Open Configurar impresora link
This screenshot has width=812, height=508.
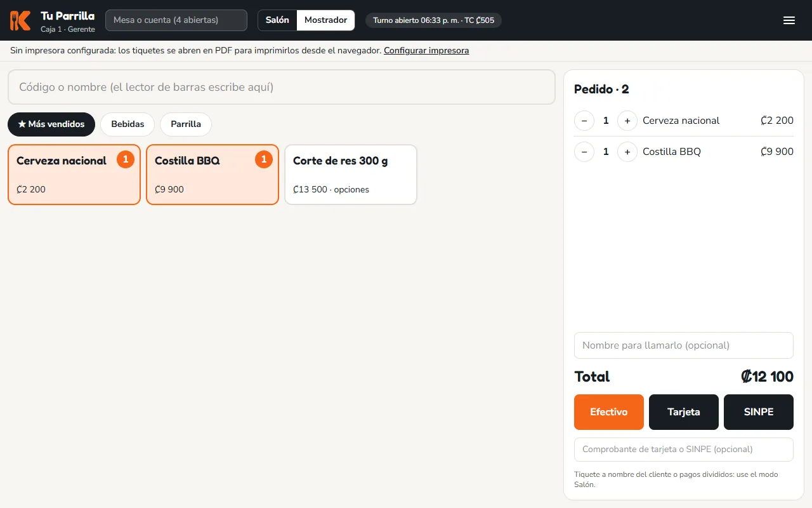[426, 51]
